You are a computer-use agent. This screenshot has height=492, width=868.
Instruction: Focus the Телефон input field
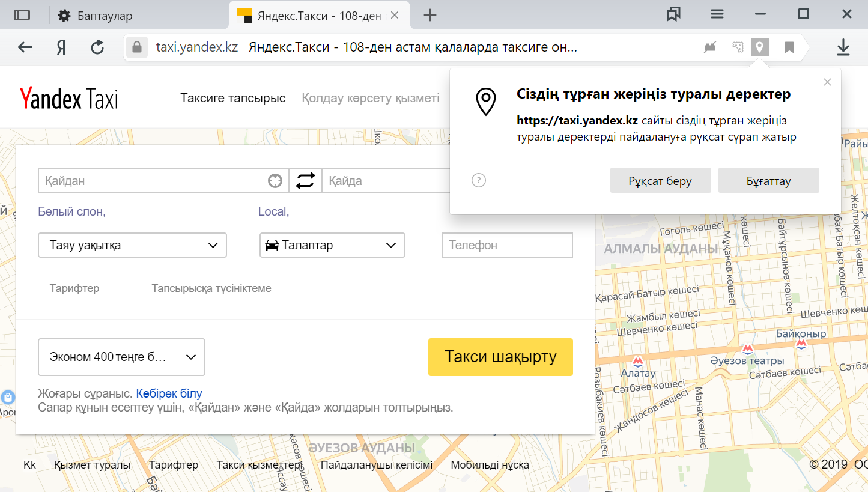pyautogui.click(x=507, y=245)
